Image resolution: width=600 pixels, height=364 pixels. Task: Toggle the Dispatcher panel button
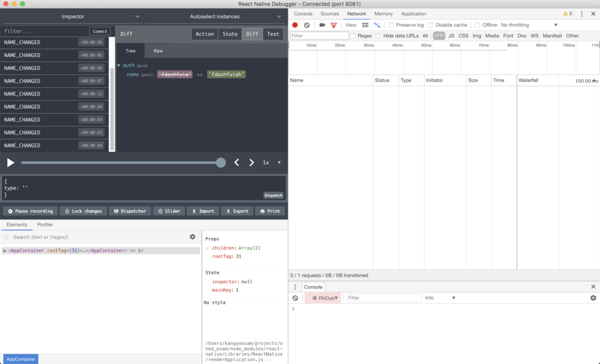tap(130, 211)
